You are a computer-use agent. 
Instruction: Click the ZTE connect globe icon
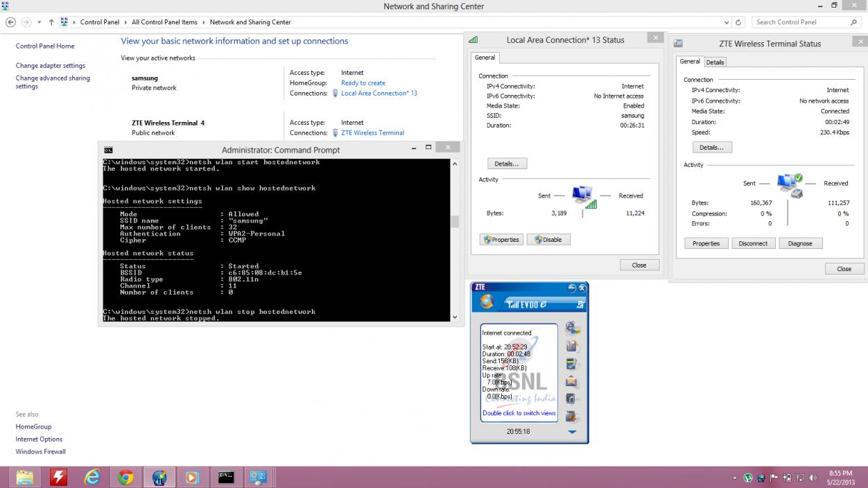pyautogui.click(x=487, y=302)
